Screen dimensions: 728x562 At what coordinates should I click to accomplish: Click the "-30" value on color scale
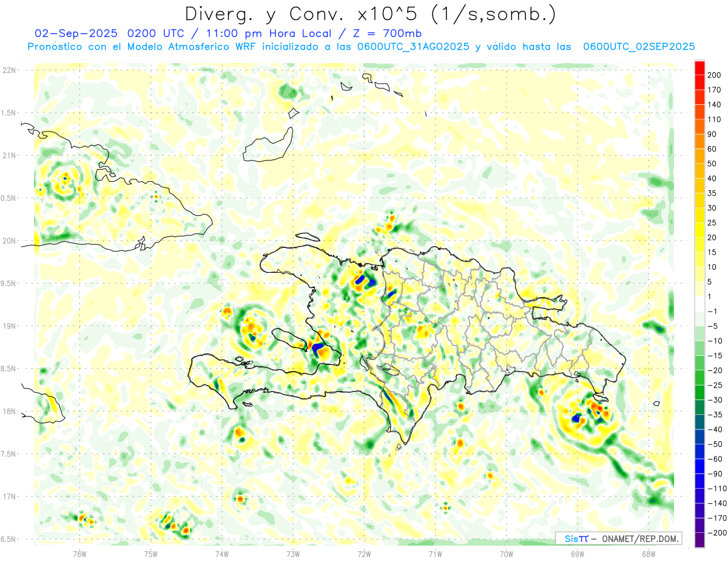coord(714,400)
